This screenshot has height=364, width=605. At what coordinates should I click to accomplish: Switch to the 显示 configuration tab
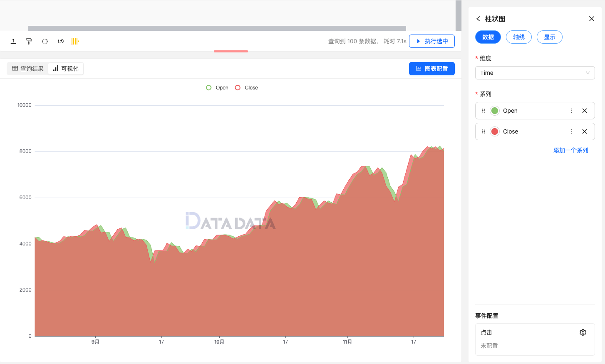[x=549, y=37]
